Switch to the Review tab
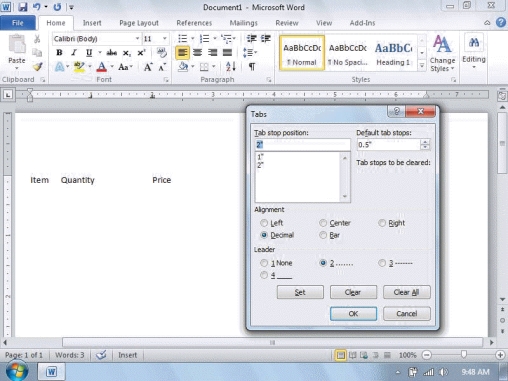Screen dimensions: 508x381 [x=287, y=23]
